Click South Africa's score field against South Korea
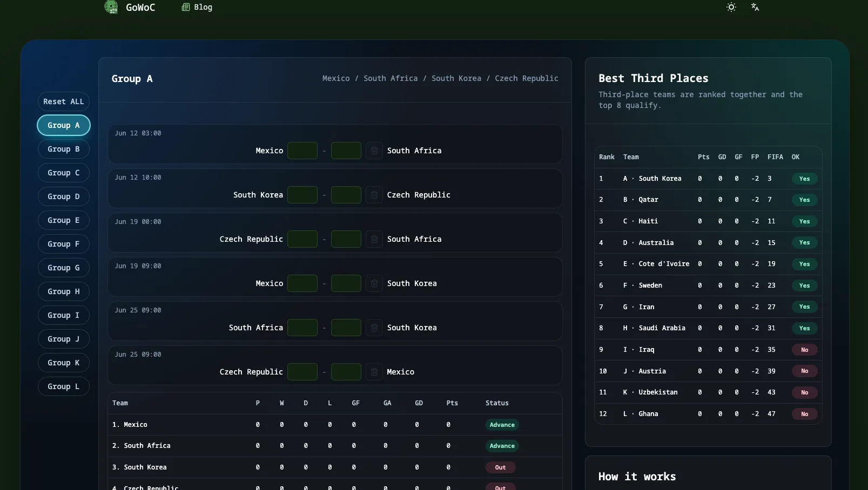This screenshot has height=490, width=868. click(x=302, y=328)
